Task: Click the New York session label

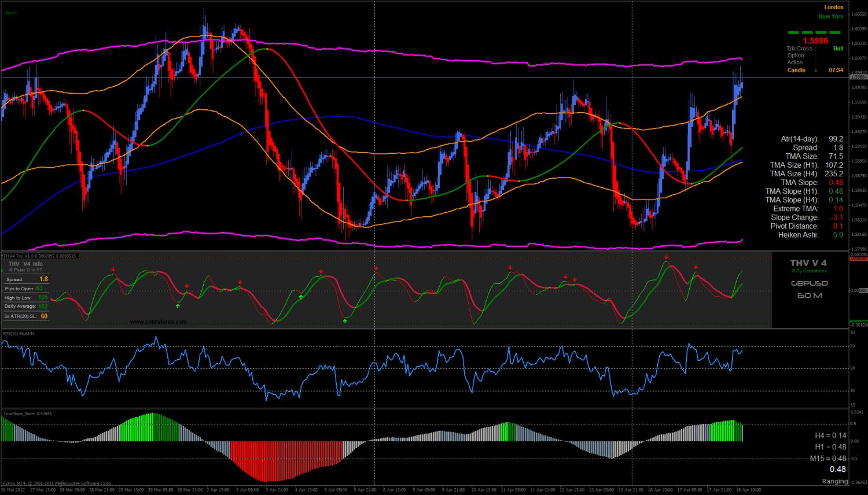Action: (831, 16)
